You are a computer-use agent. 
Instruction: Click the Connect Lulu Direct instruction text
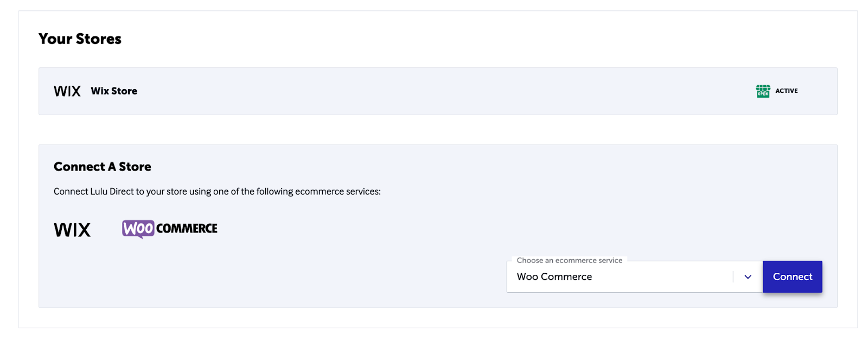pyautogui.click(x=217, y=191)
